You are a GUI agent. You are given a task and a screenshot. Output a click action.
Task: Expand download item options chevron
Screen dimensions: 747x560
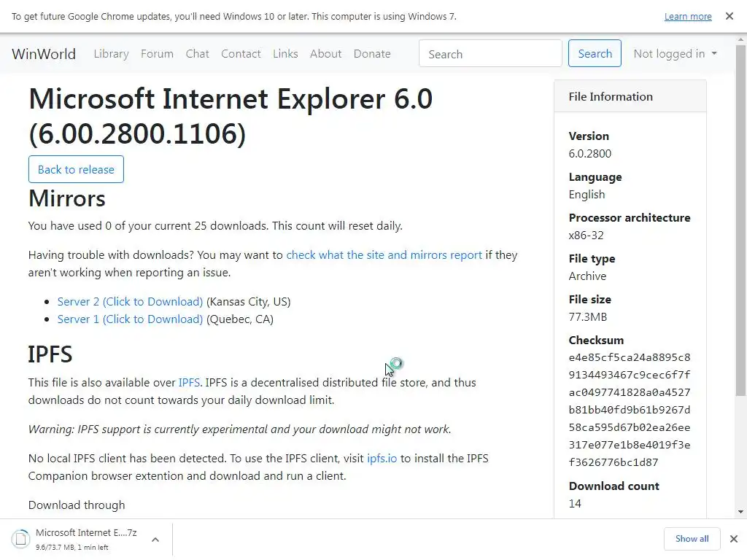pos(155,540)
